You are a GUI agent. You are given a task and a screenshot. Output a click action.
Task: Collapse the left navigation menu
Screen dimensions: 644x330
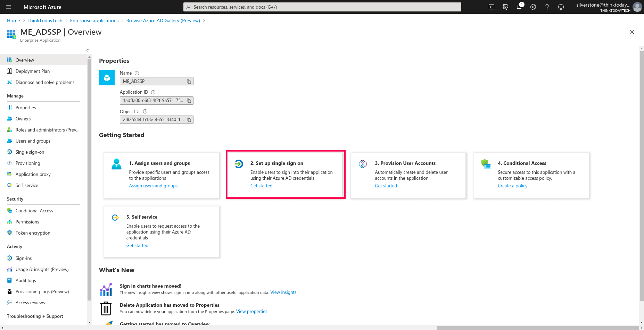point(88,50)
